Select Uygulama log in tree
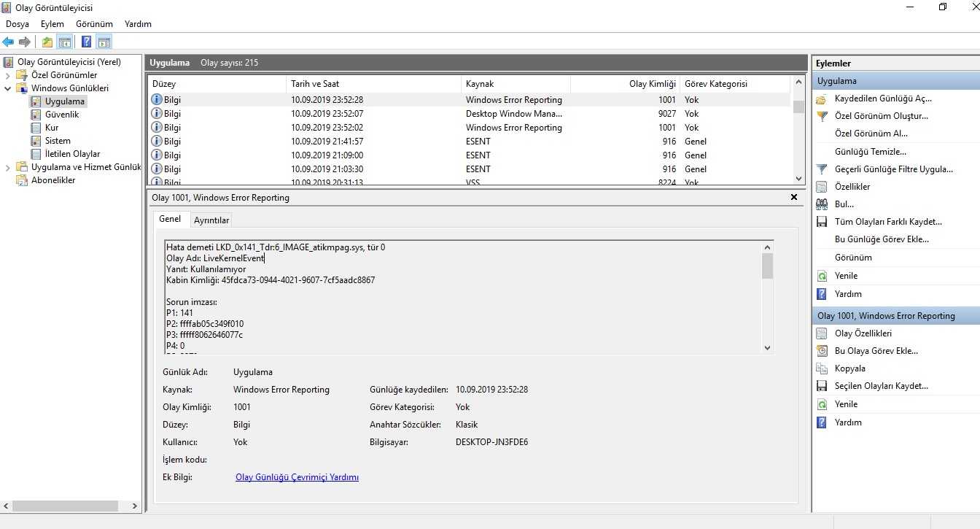This screenshot has width=980, height=529. tap(65, 101)
